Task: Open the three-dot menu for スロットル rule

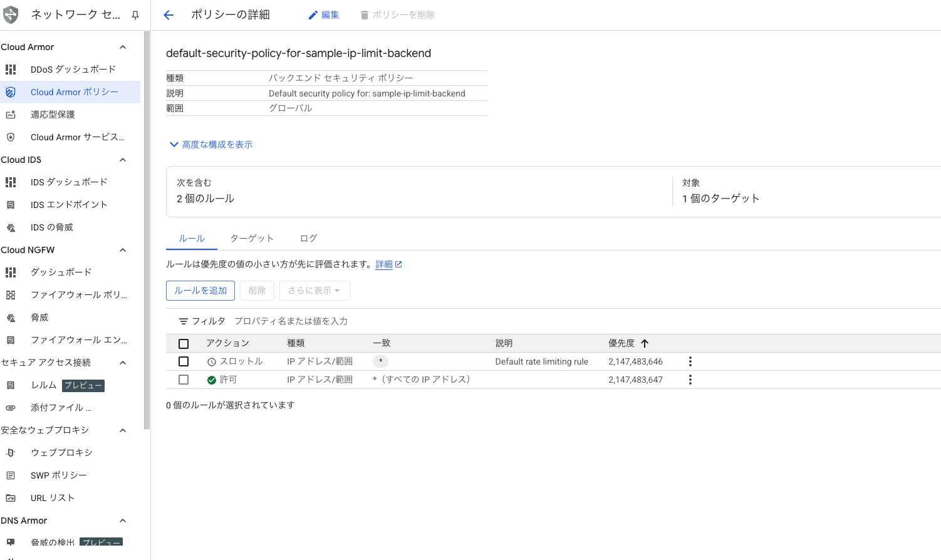Action: click(690, 361)
